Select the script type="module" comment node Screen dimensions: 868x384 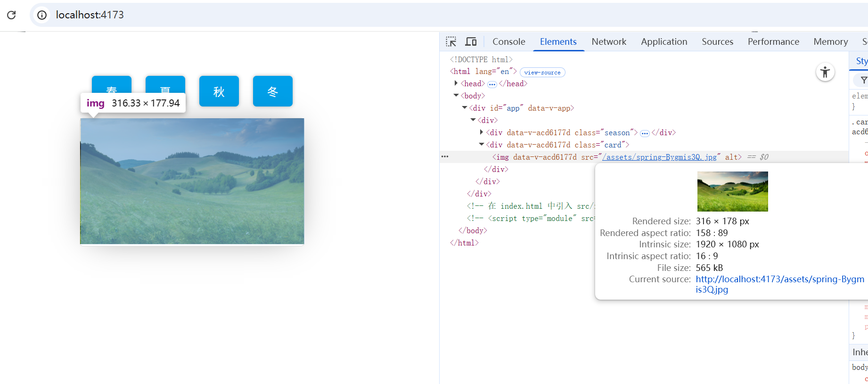coord(531,218)
